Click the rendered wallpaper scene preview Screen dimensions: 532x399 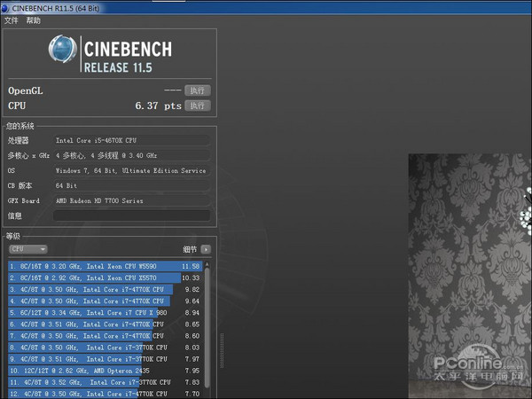pyautogui.click(x=470, y=276)
